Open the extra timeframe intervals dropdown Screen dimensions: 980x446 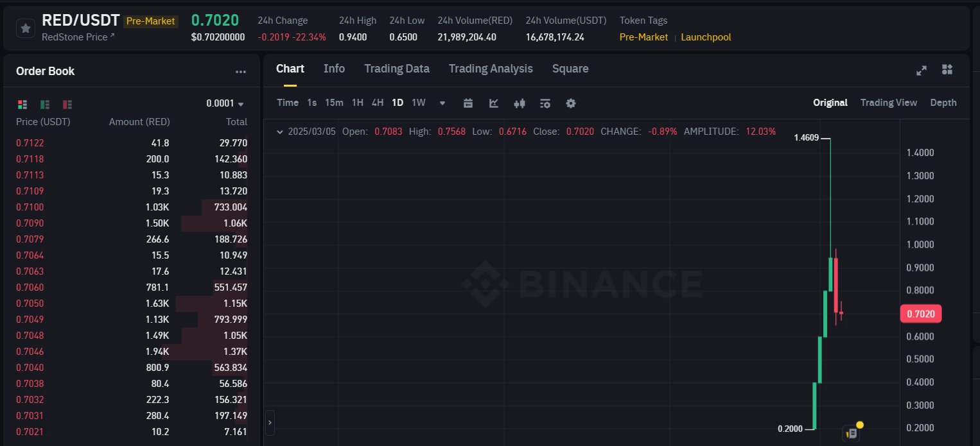coord(441,103)
